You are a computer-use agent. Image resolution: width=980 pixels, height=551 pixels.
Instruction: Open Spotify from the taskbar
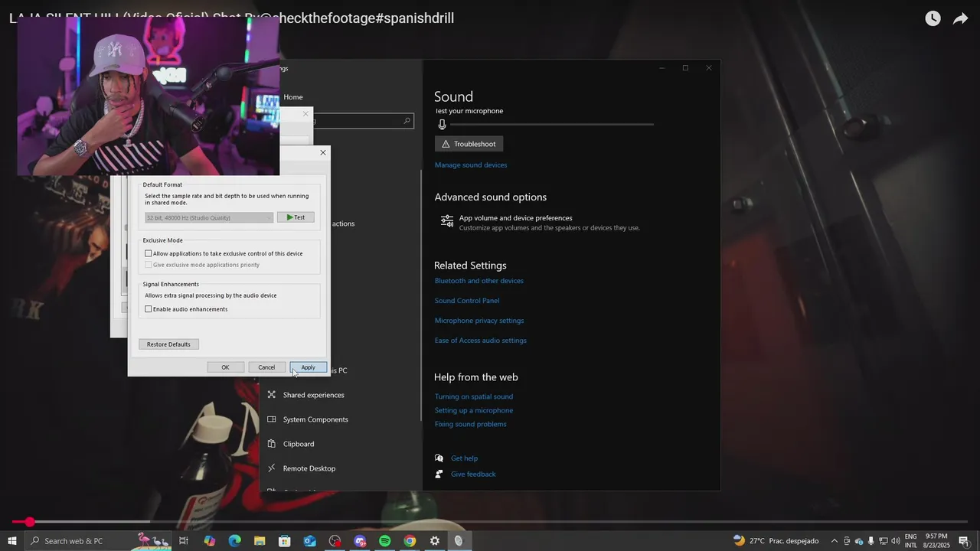click(x=385, y=541)
